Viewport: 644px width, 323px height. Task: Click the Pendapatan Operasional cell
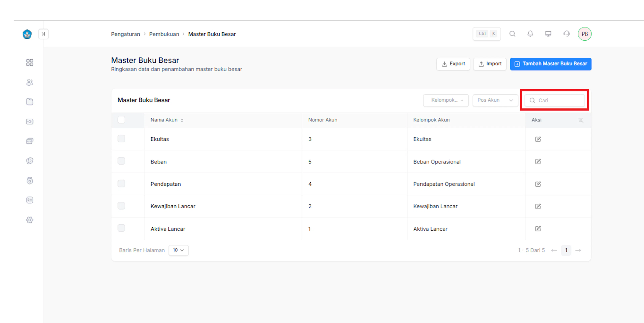[x=444, y=184]
